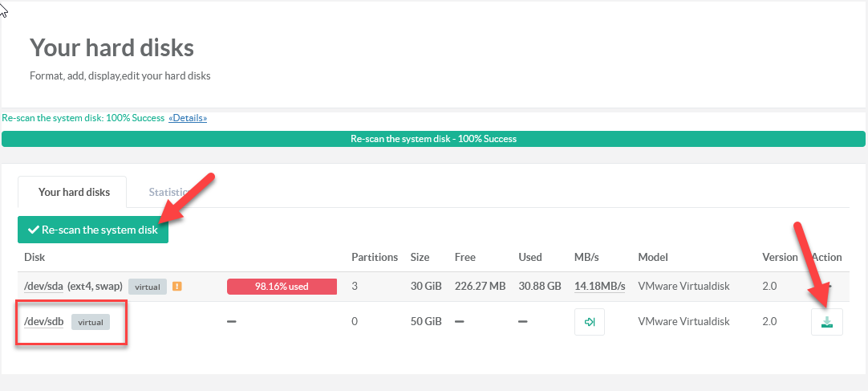
Task: Click the red 98.16% used bar
Action: click(x=282, y=287)
